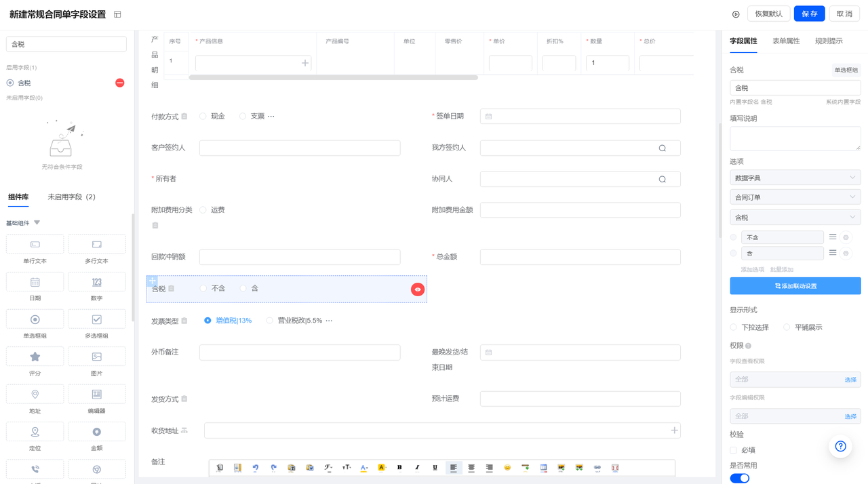This screenshot has height=484, width=868.
Task: Click the plus icon in 产品信息 cell
Action: (x=305, y=63)
